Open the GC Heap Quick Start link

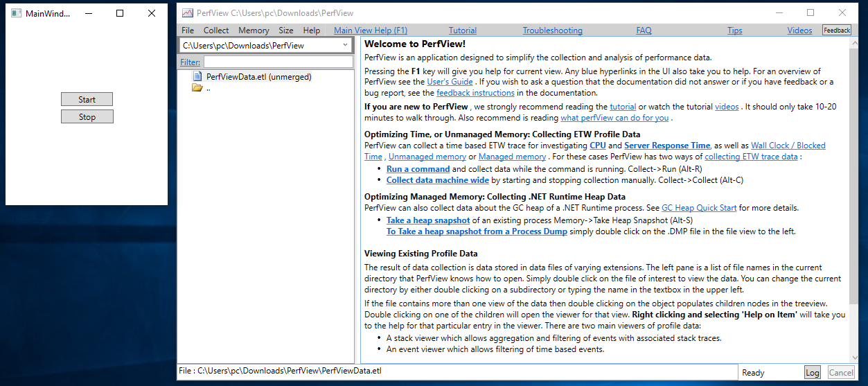(x=699, y=208)
